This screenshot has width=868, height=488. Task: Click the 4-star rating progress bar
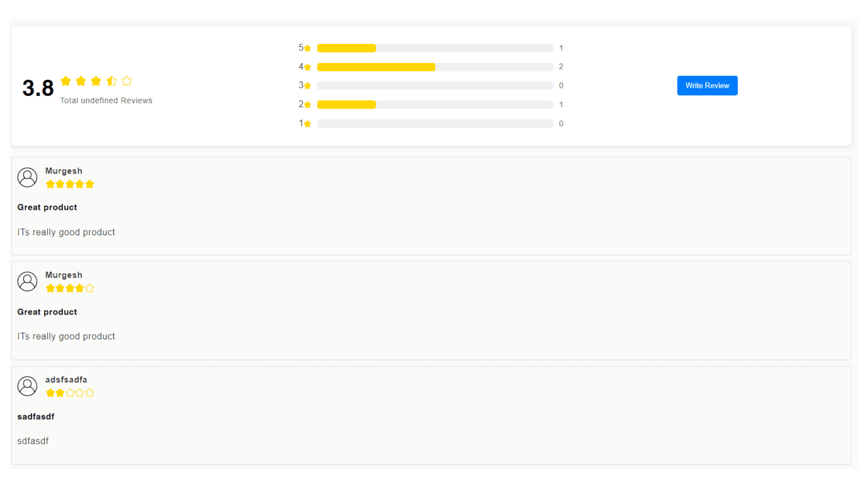coord(435,67)
